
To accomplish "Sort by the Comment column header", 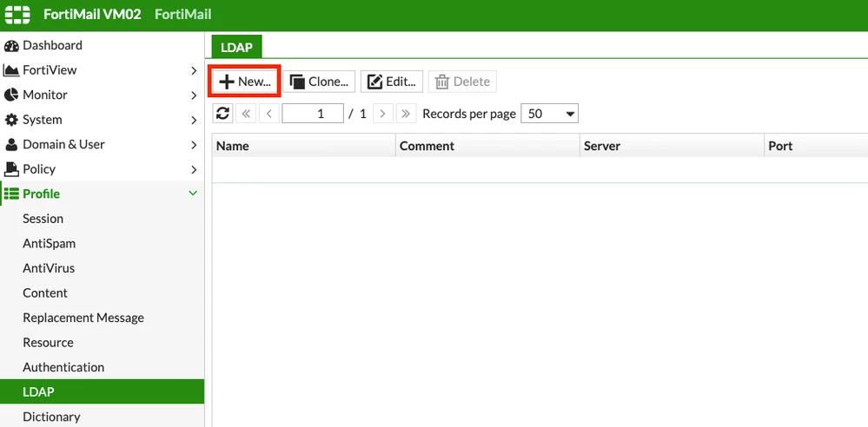I will click(x=487, y=146).
